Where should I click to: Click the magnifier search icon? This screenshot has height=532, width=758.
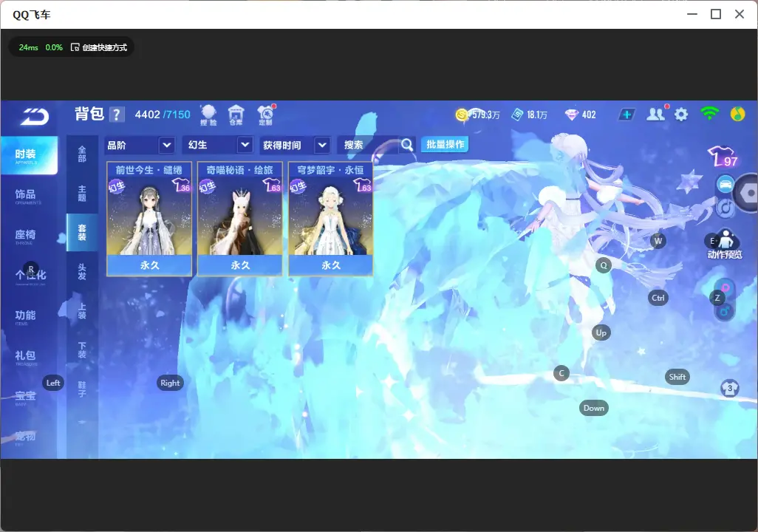407,145
